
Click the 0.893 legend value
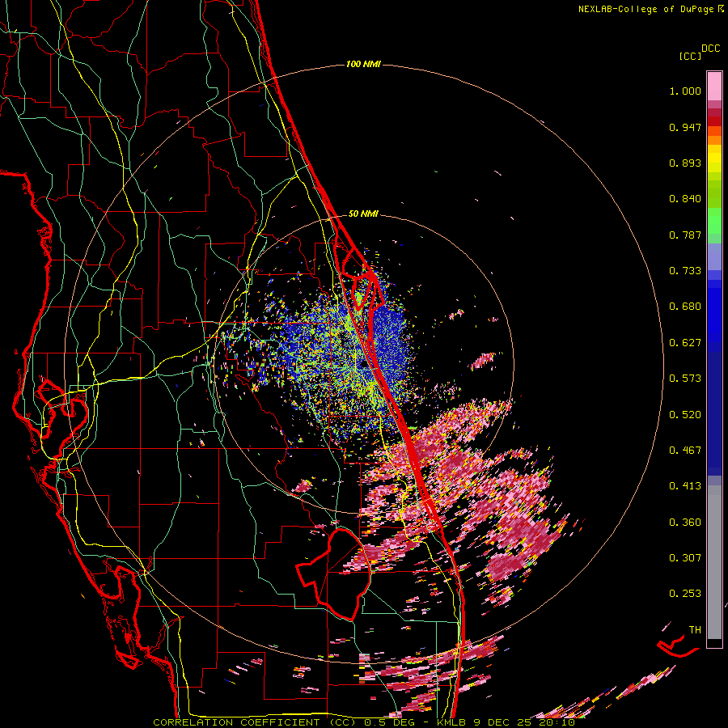[685, 163]
